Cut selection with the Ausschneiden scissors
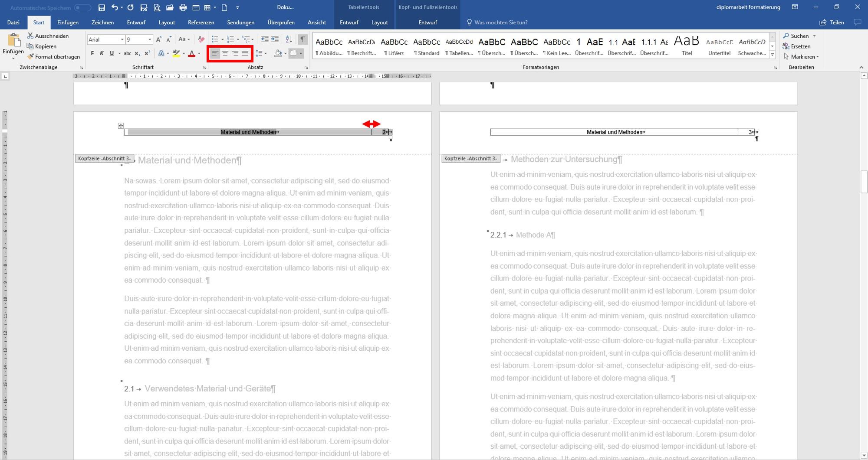 (48, 36)
